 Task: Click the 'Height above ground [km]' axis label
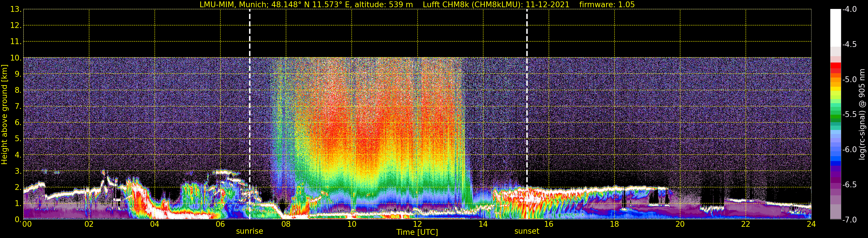(x=4, y=115)
